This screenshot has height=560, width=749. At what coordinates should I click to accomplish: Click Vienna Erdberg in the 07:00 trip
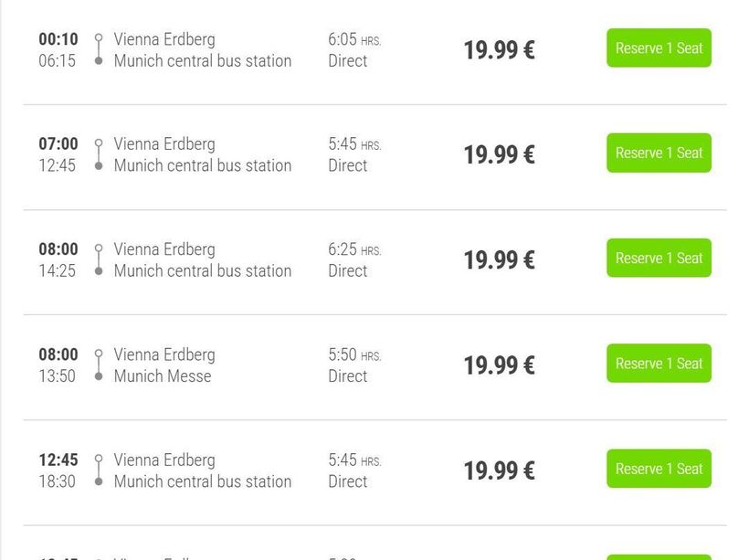(x=164, y=144)
